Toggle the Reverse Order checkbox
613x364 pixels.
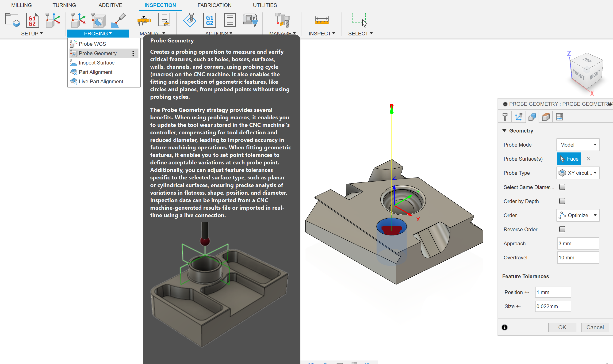[562, 229]
